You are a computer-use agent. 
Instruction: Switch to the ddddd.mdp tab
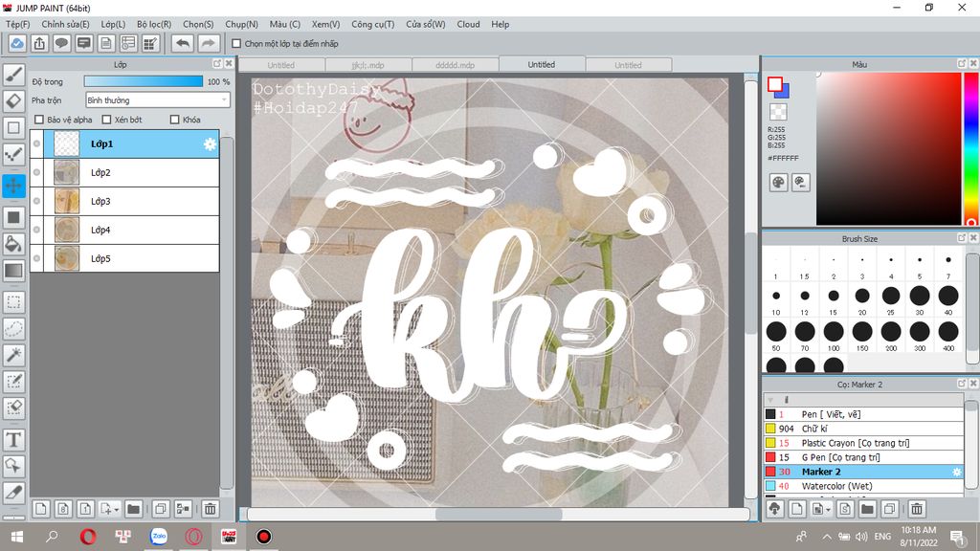click(x=454, y=65)
